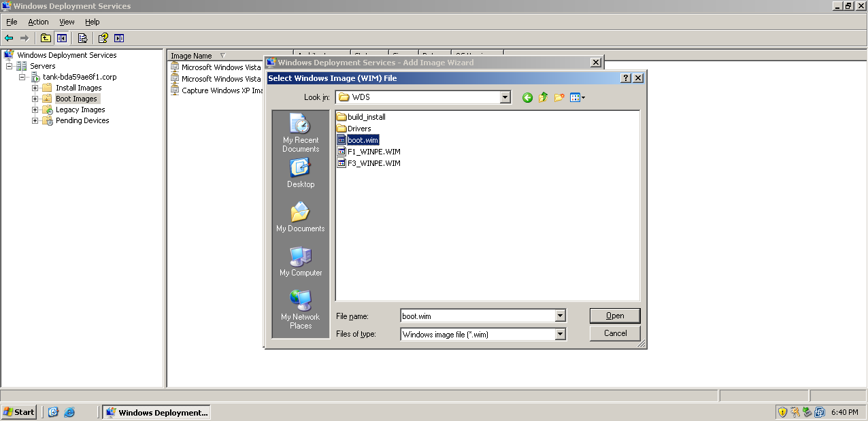Open the Action menu
This screenshot has height=421, width=868.
38,22
